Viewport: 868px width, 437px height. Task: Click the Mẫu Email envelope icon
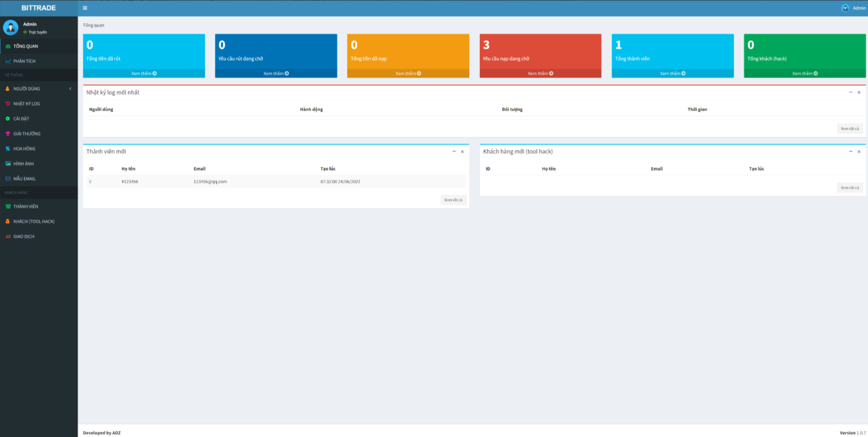[x=7, y=179]
